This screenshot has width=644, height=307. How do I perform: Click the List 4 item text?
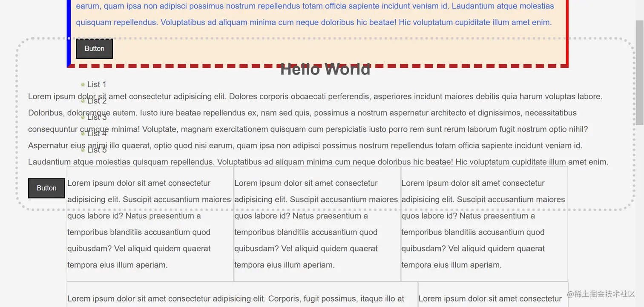coord(97,133)
